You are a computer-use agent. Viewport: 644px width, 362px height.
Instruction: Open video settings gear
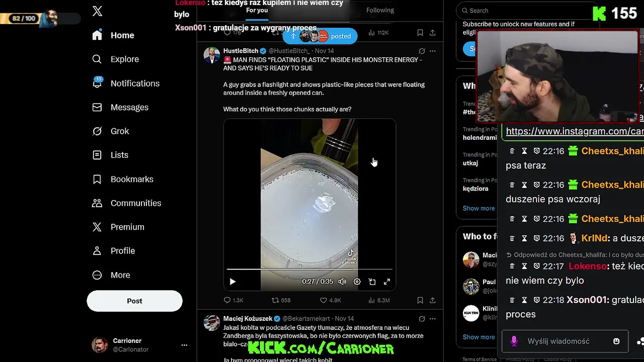click(357, 282)
